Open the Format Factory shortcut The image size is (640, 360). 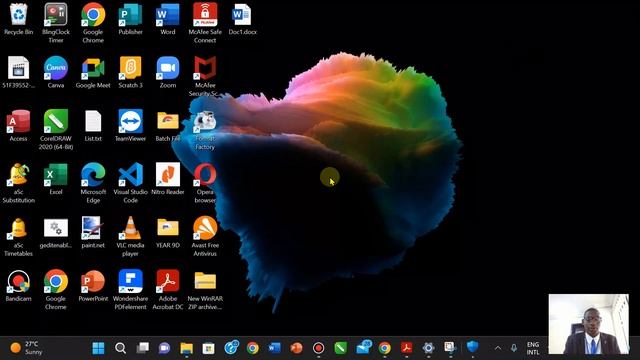205,130
